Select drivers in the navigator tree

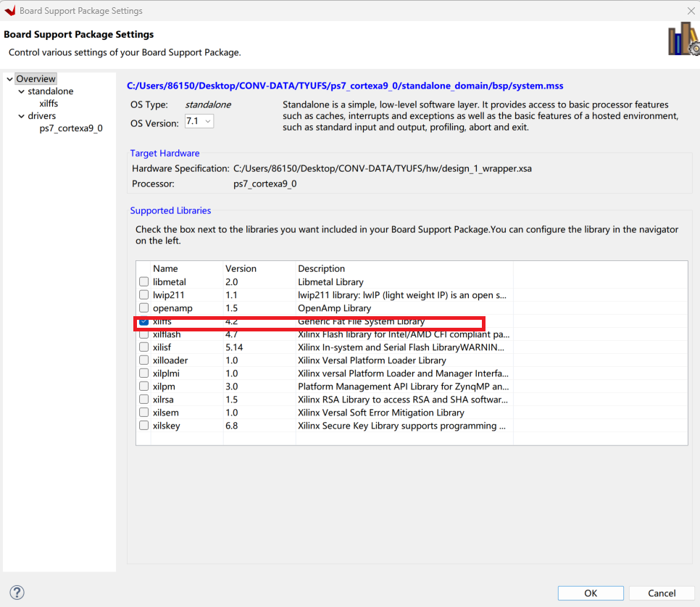[x=41, y=116]
